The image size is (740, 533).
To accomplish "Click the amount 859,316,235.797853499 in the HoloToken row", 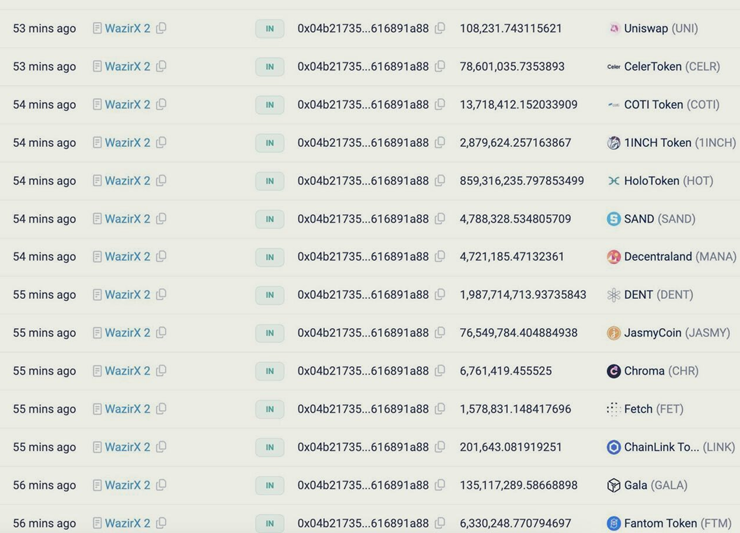I will click(521, 181).
